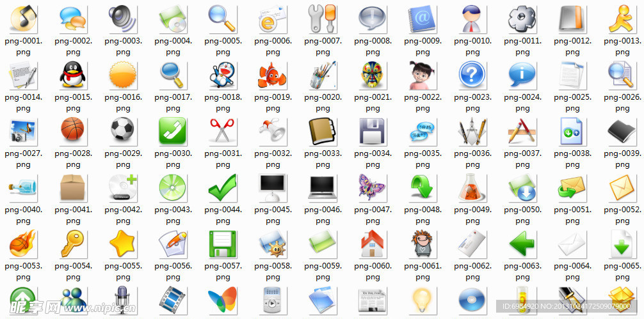Select the light bulb icon in bottom row
The image size is (644, 319).
(423, 300)
